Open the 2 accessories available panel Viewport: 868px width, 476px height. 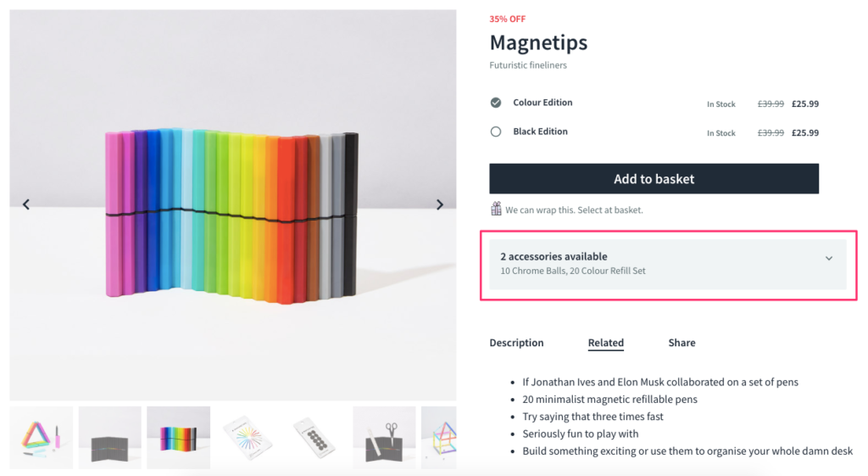pyautogui.click(x=668, y=265)
